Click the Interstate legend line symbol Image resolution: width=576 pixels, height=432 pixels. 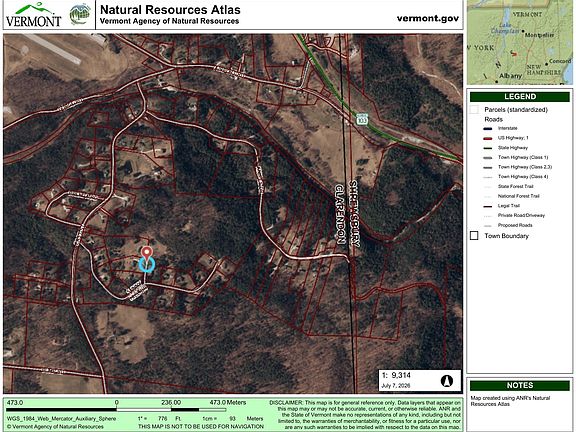point(487,129)
